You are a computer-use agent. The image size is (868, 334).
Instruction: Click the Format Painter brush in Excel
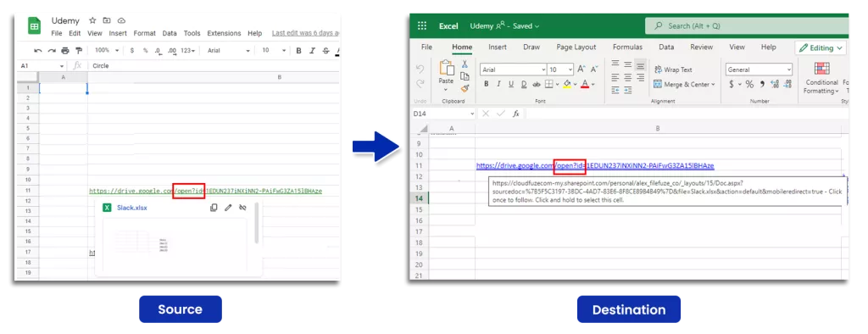coord(465,88)
